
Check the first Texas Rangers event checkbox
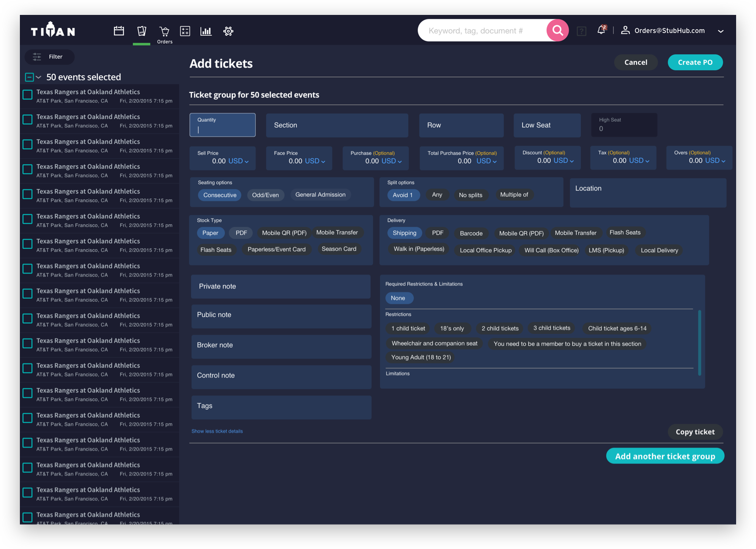tap(28, 94)
